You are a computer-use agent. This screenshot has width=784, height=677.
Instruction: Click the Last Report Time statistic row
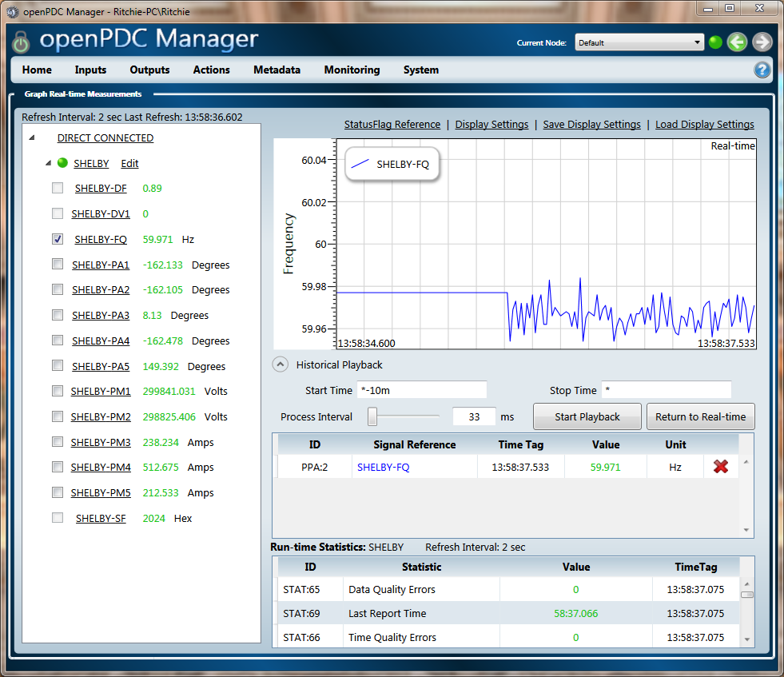(x=508, y=613)
